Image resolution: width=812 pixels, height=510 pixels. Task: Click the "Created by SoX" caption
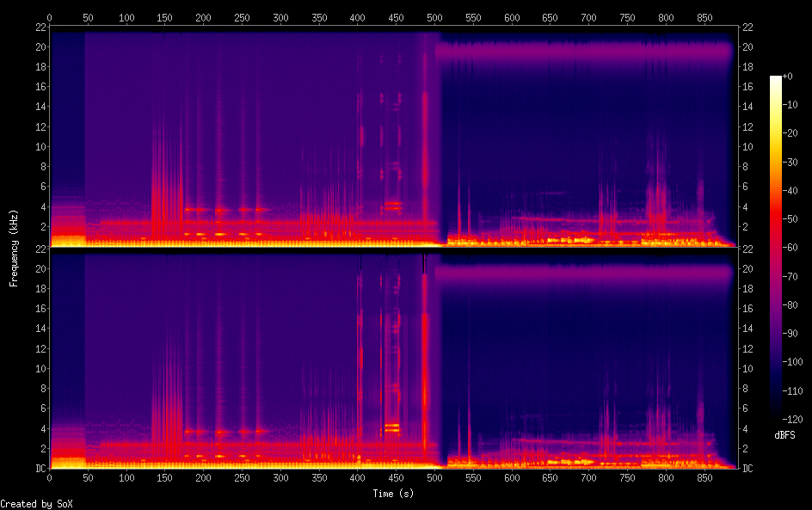pyautogui.click(x=36, y=504)
